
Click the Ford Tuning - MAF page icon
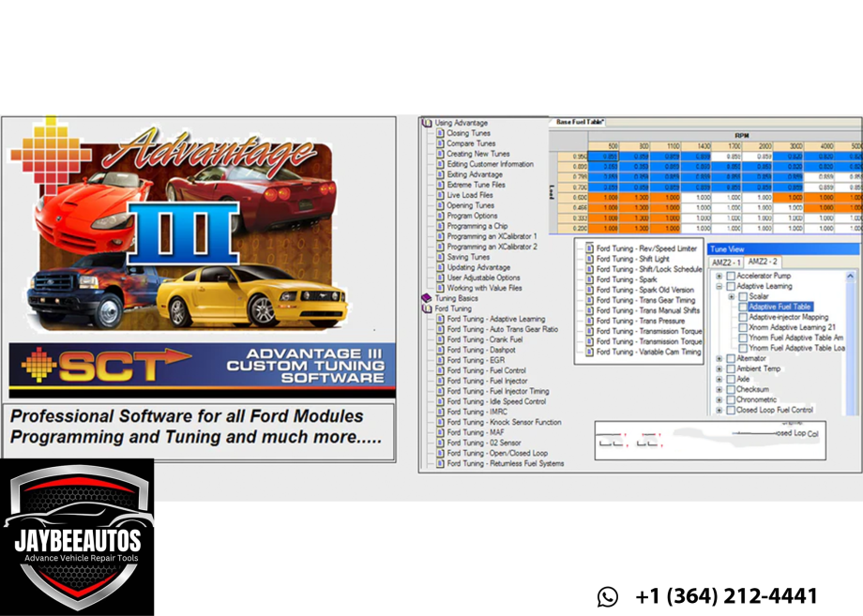pyautogui.click(x=439, y=432)
